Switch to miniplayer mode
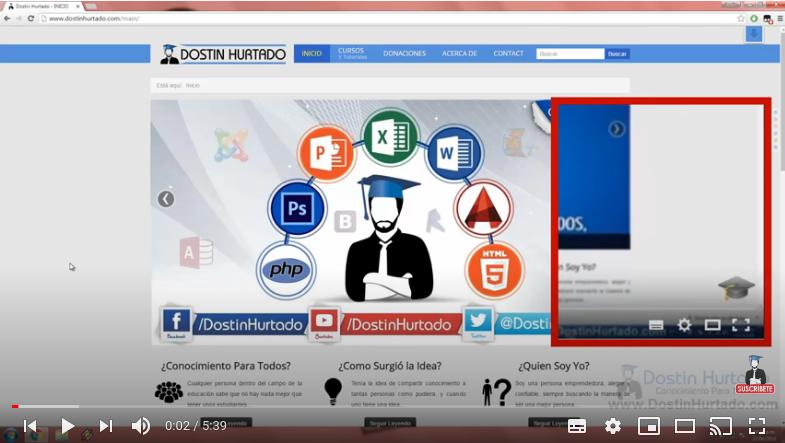The height and width of the screenshot is (443, 785). (x=648, y=426)
